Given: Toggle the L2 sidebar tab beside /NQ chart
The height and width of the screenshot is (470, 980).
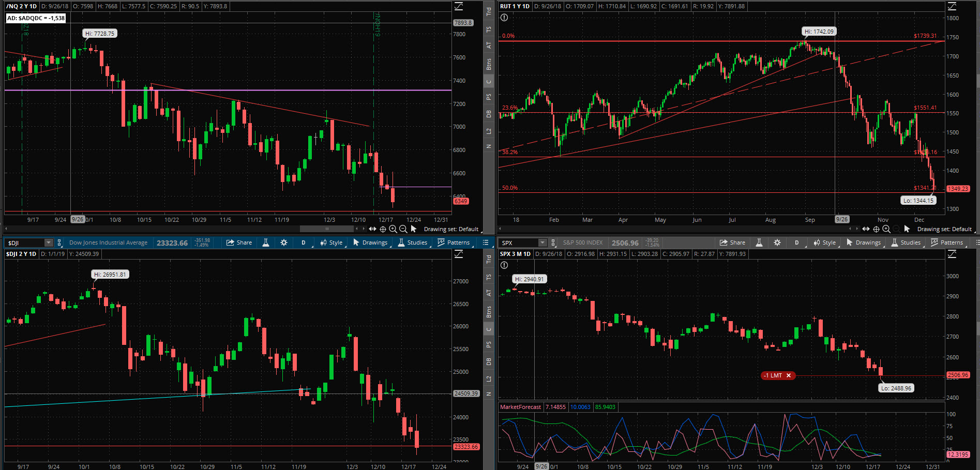Looking at the screenshot, I should tap(489, 131).
